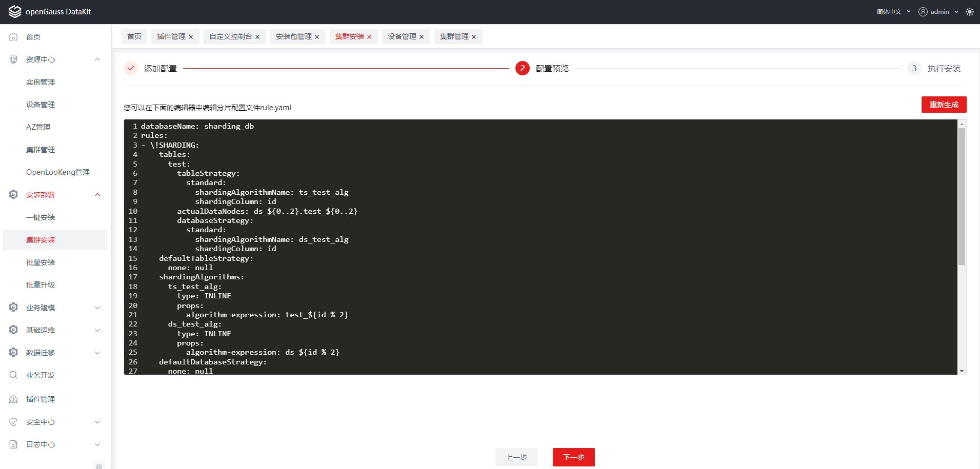The width and height of the screenshot is (980, 469).
Task: Switch to the 集群管理 tab
Action: click(x=454, y=37)
